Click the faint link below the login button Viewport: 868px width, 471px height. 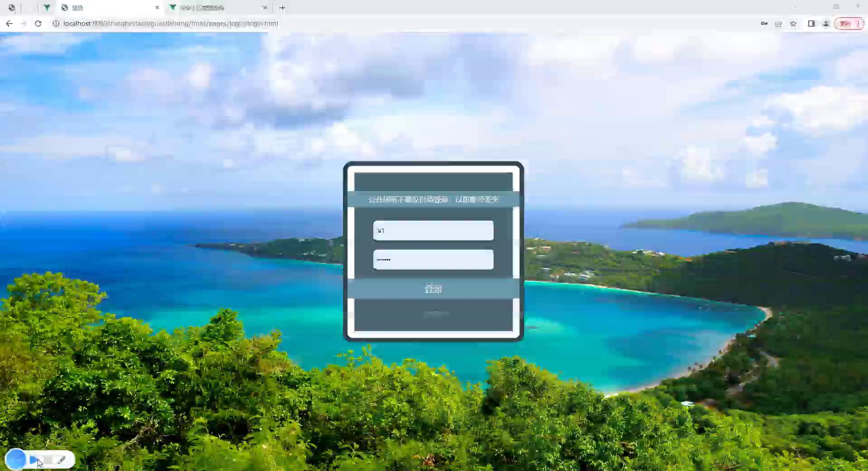coord(435,314)
